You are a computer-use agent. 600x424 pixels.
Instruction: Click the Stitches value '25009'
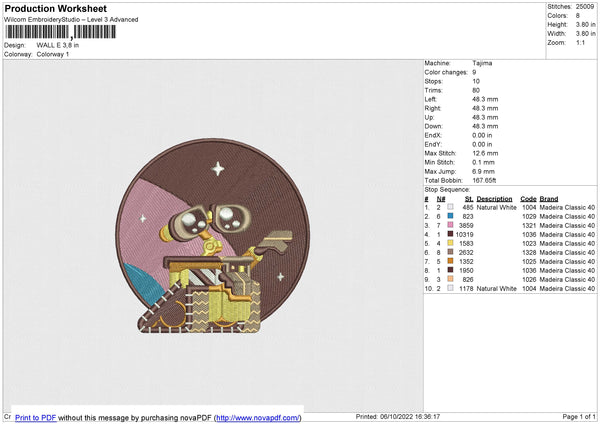[585, 7]
